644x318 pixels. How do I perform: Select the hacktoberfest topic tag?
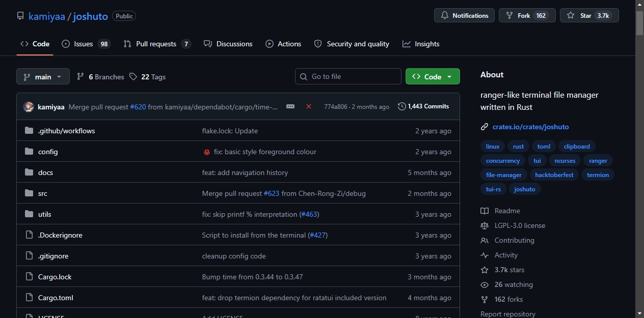coord(554,175)
